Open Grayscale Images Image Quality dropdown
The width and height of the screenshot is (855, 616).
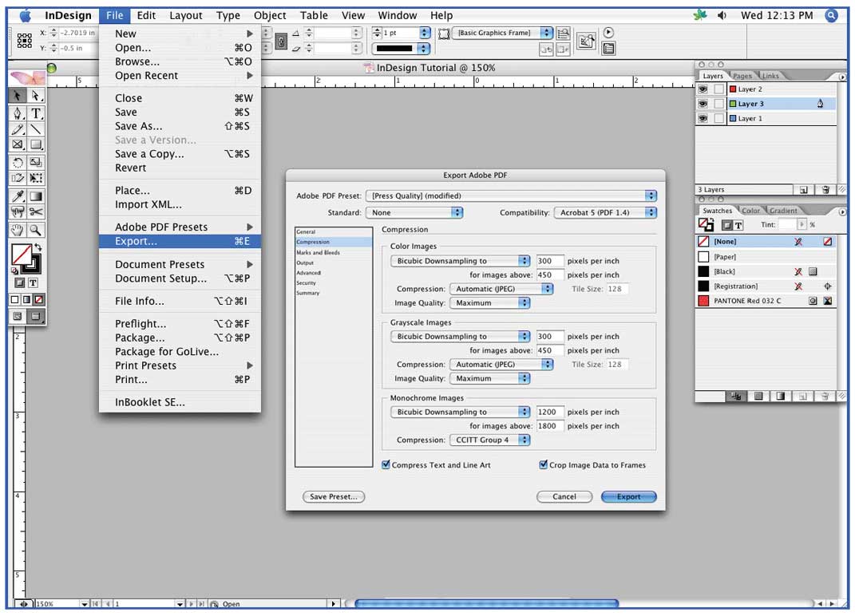click(x=489, y=378)
